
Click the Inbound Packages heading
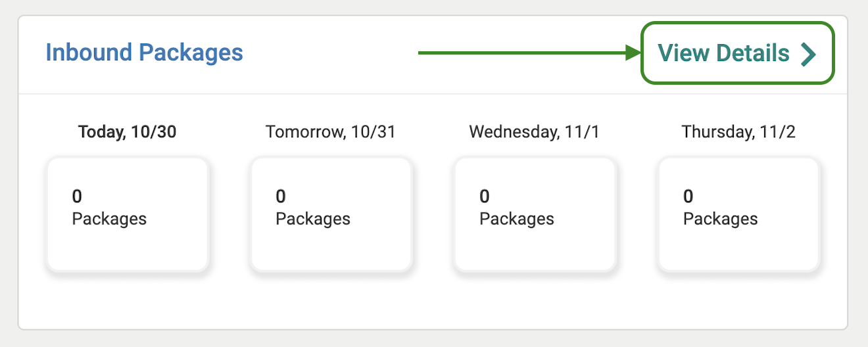144,53
